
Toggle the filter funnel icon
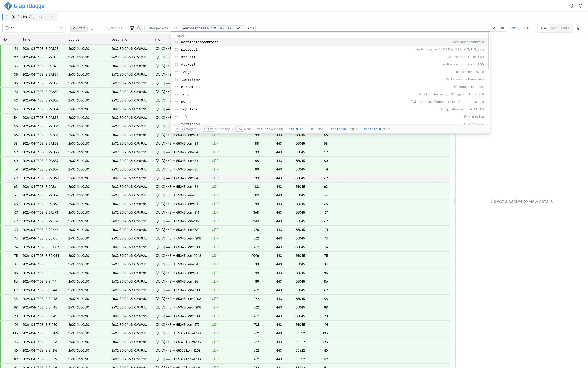(x=132, y=28)
